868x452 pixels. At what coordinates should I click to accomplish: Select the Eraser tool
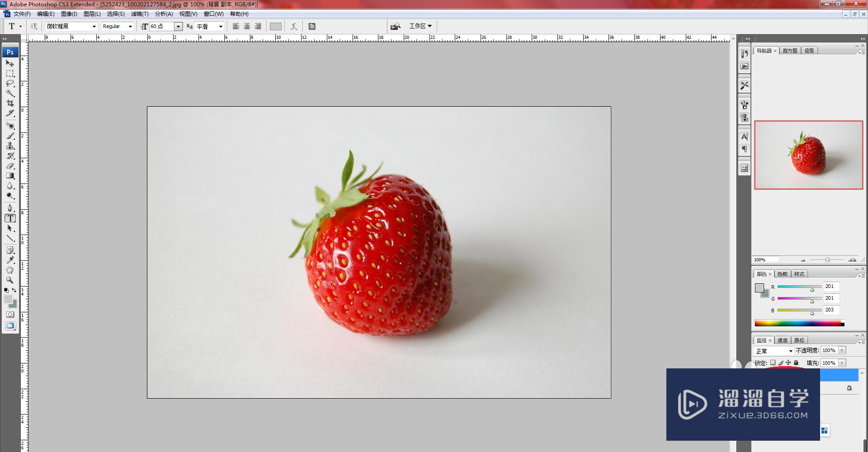10,165
